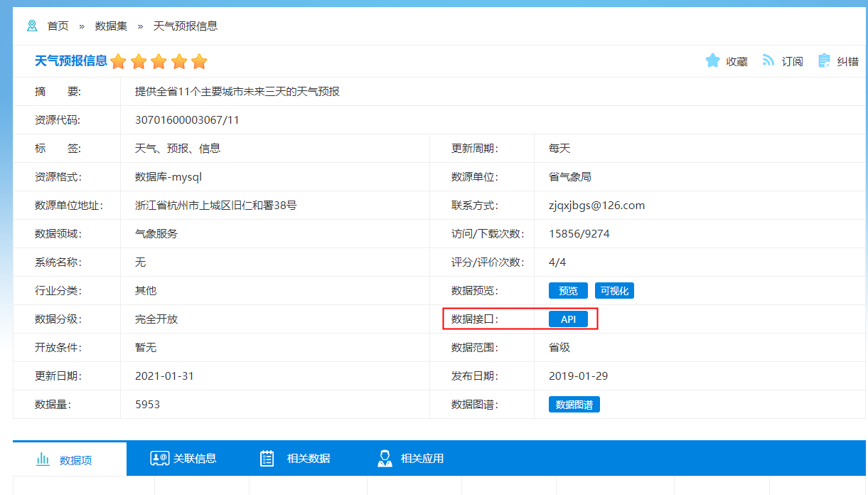Switch to the 相关数据 tab
Image resolution: width=868 pixels, height=495 pixels.
point(308,459)
